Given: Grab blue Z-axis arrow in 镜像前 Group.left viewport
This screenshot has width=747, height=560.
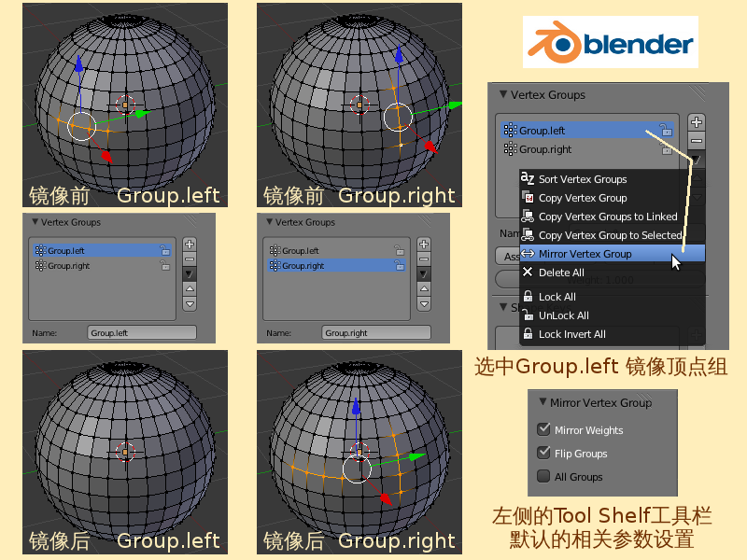Looking at the screenshot, I should 79,64.
